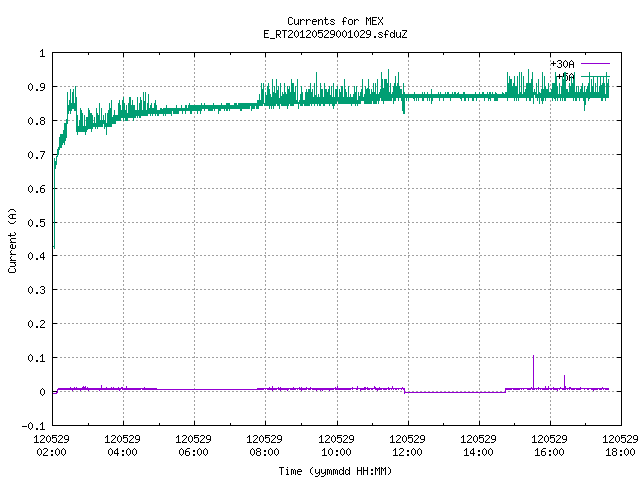Click the x-axis tick label 120529 16:00
This screenshot has height=480, width=640.
click(549, 445)
